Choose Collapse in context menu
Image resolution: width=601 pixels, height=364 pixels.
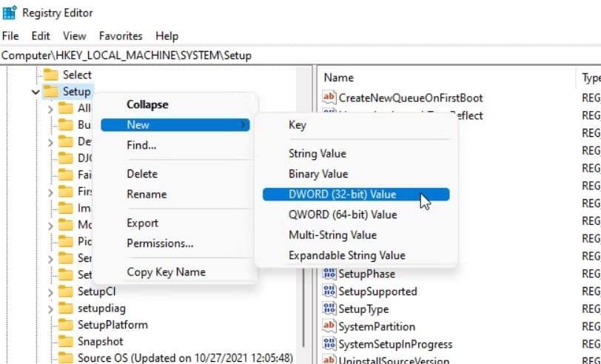point(147,104)
